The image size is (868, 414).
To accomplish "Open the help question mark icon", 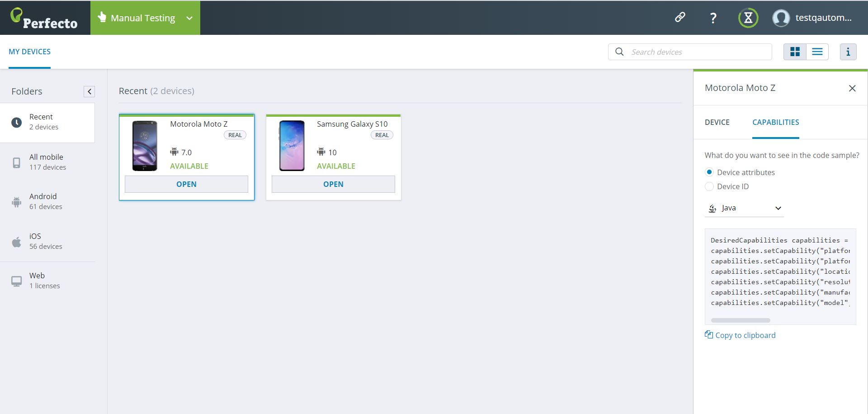I will click(x=713, y=18).
